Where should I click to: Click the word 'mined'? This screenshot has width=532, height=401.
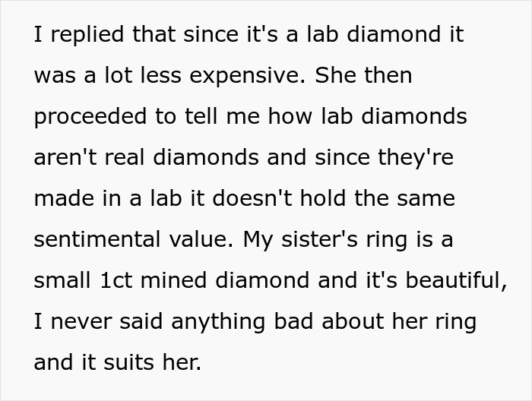tap(180, 280)
